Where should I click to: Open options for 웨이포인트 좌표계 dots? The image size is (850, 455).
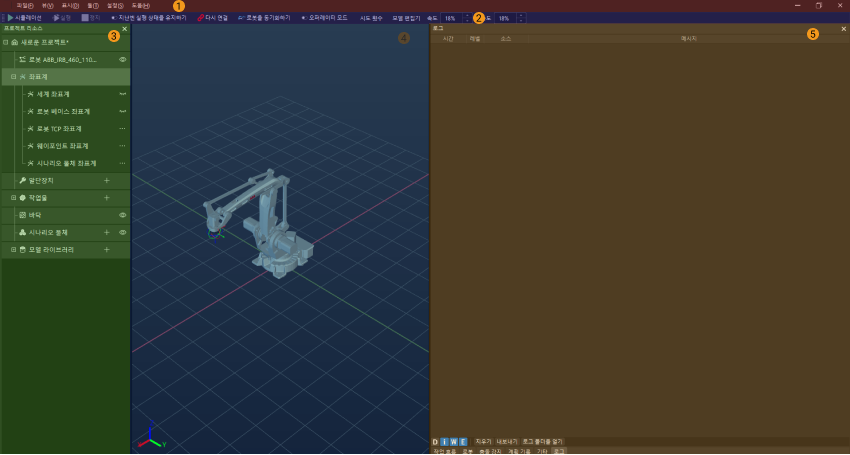pyautogui.click(x=123, y=146)
